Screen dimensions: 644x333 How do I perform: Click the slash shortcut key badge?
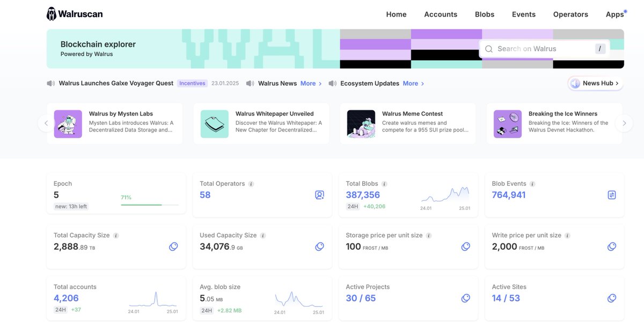pos(601,49)
